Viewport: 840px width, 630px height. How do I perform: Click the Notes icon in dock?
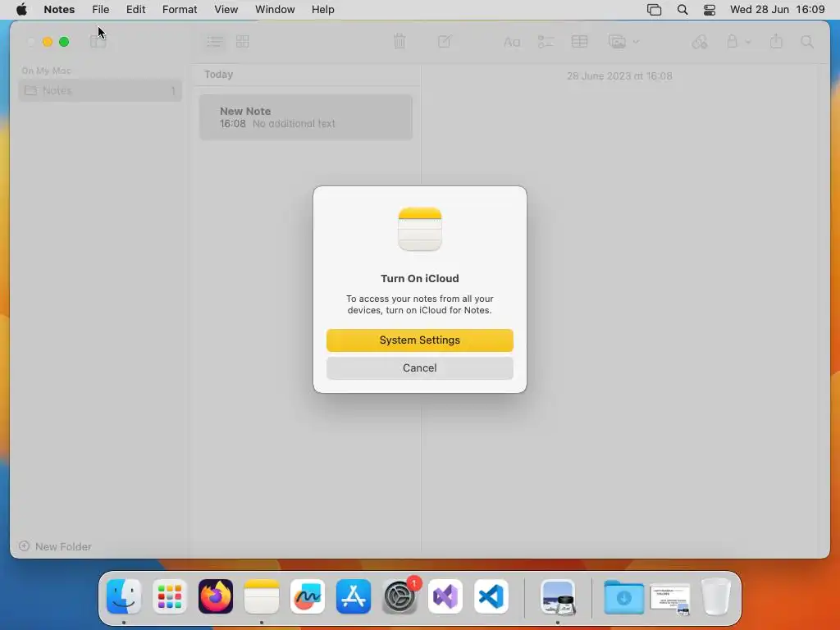coord(262,596)
